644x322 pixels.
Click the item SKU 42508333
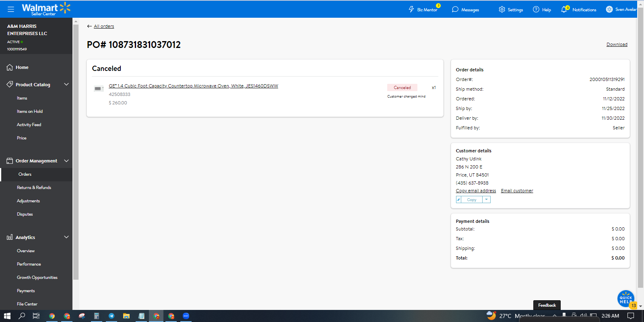120,94
